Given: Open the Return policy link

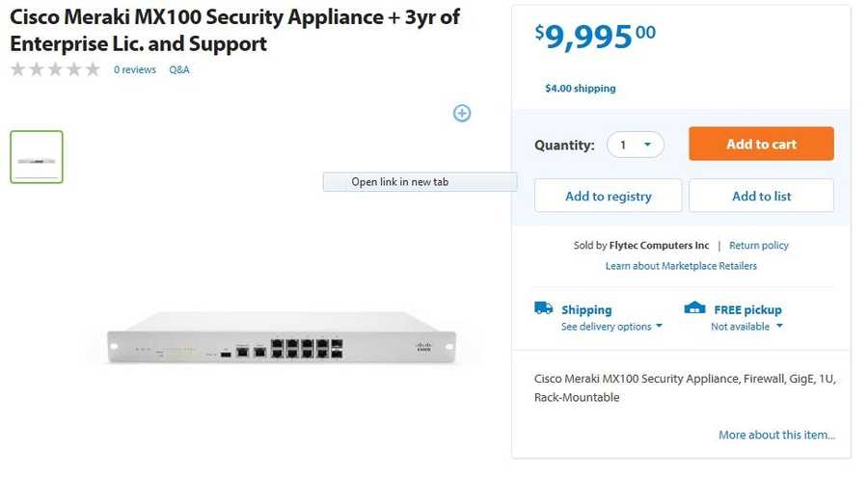Looking at the screenshot, I should tap(758, 246).
